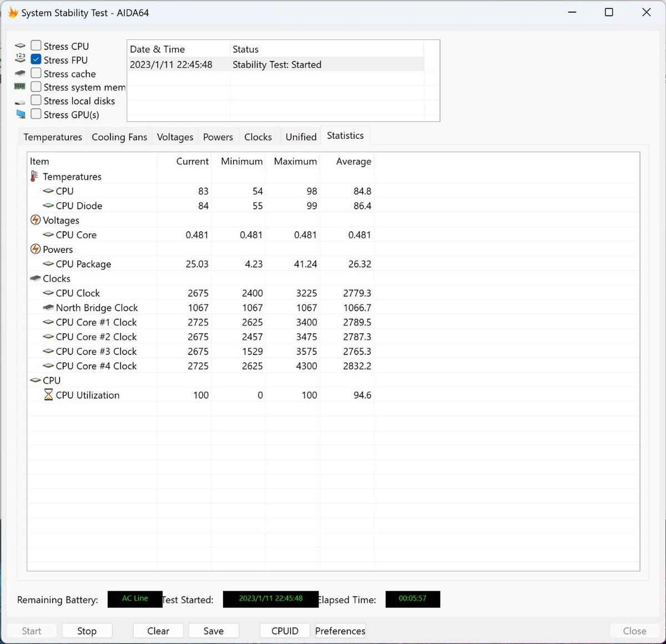666x644 pixels.
Task: Click the chip icon beside CPU Diode
Action: (48, 206)
